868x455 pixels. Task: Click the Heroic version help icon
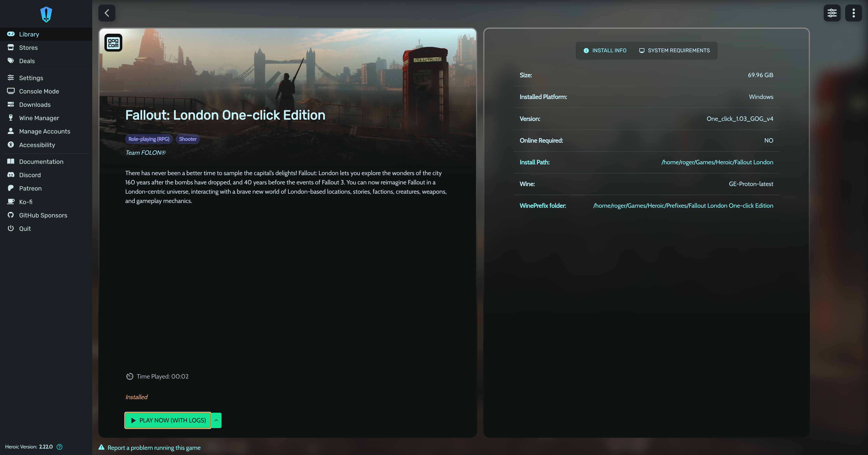coord(60,447)
